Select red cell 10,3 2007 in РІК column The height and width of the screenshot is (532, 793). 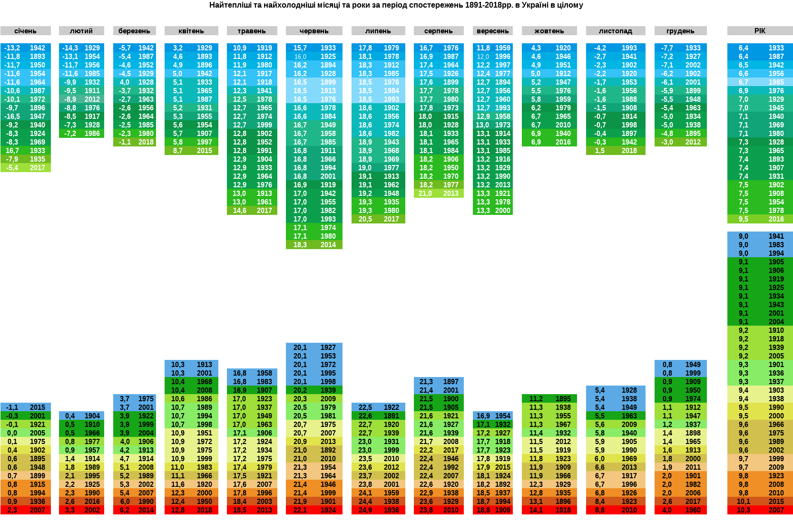tap(760, 510)
